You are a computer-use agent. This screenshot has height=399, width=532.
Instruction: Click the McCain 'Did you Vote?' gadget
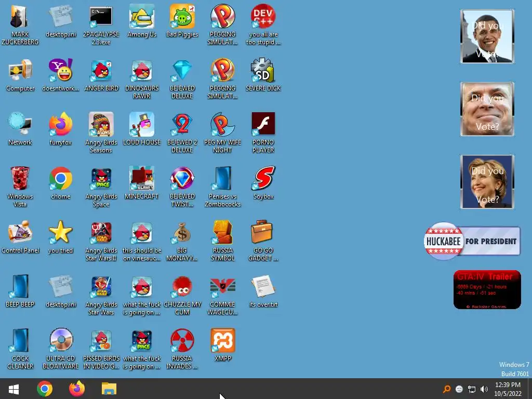click(487, 109)
